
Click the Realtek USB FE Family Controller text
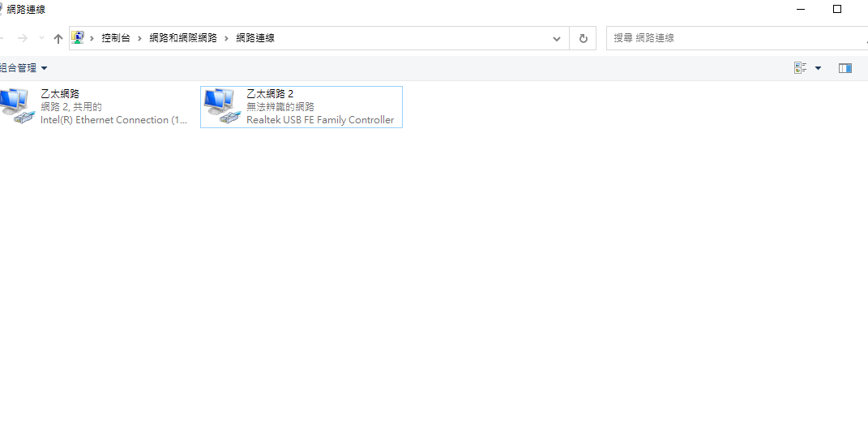(320, 120)
